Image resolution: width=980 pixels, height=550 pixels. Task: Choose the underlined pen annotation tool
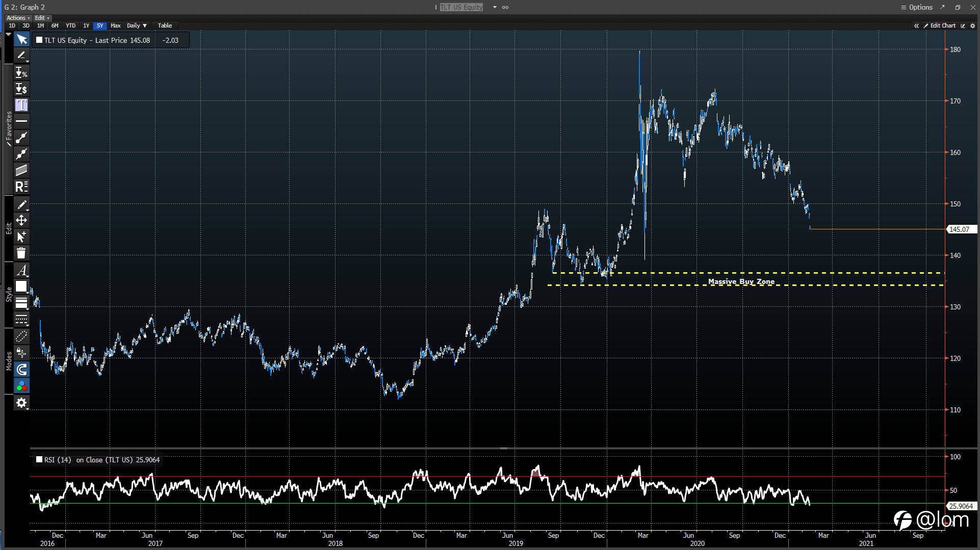(21, 56)
